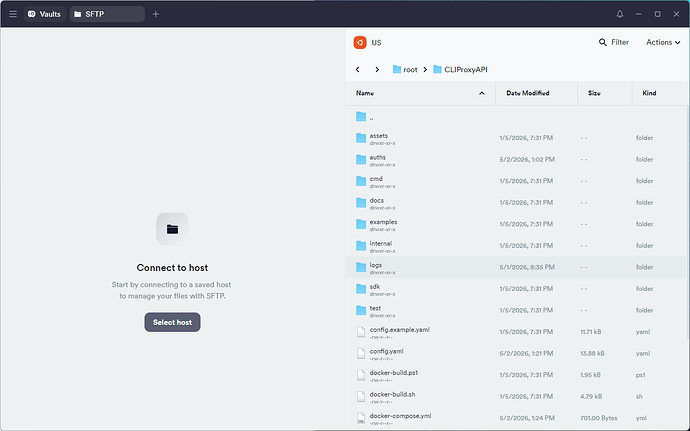The height and width of the screenshot is (431, 690).
Task: Click the US host Ubuntu icon
Action: 360,43
